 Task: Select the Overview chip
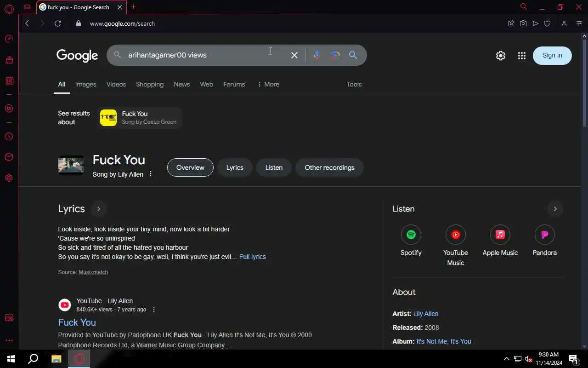[190, 167]
